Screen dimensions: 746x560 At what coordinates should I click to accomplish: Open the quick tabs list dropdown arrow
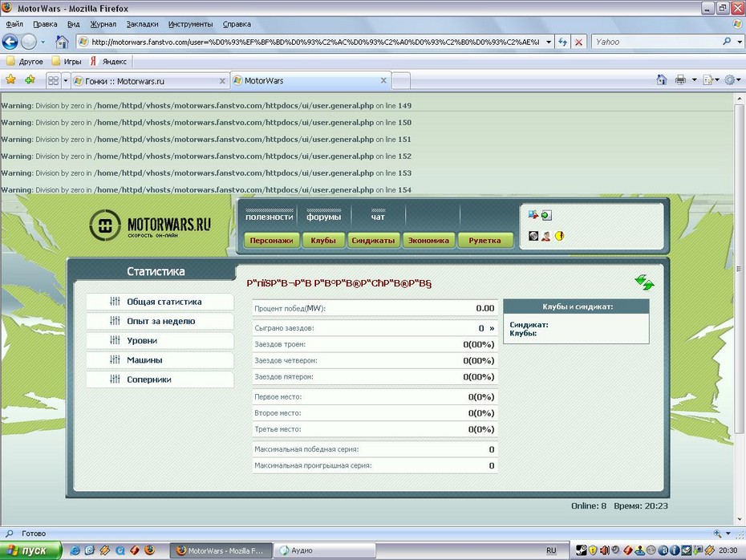click(x=66, y=81)
